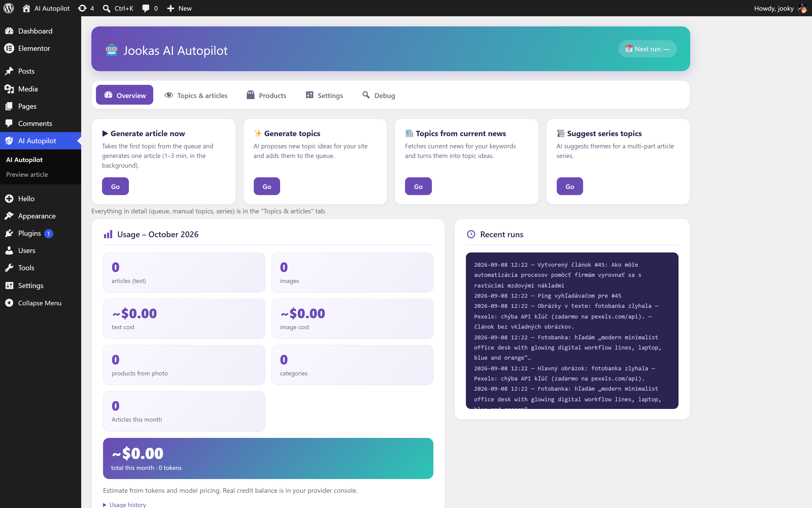
Task: Open the Debug tab
Action: [x=379, y=96]
